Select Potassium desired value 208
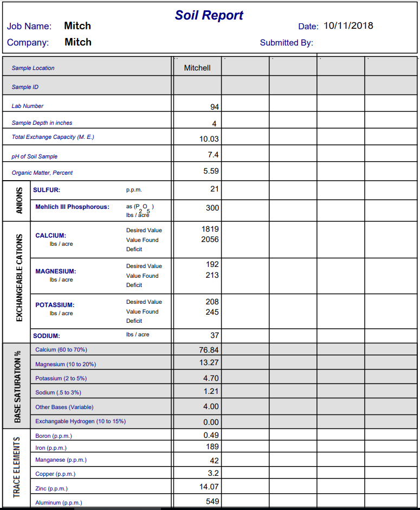Viewport: 420px width, 510px height. (212, 302)
